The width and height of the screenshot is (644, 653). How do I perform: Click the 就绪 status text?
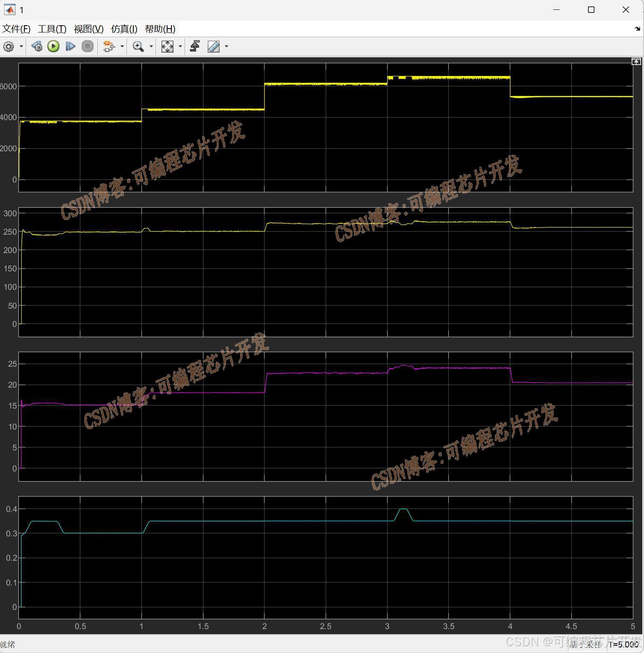pos(8,644)
